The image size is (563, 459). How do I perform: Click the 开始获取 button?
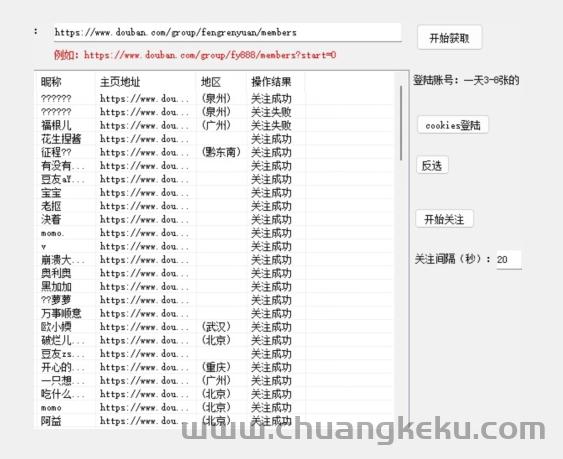coord(449,37)
